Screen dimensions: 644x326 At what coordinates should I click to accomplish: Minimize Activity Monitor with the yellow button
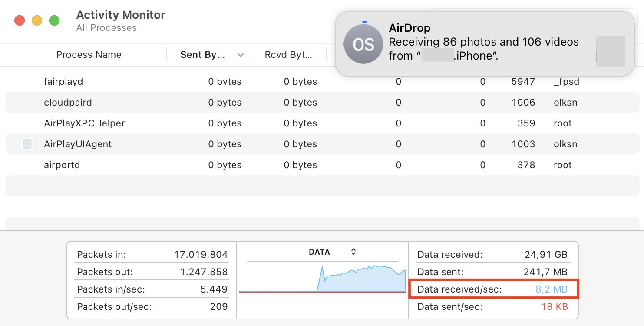[x=36, y=20]
